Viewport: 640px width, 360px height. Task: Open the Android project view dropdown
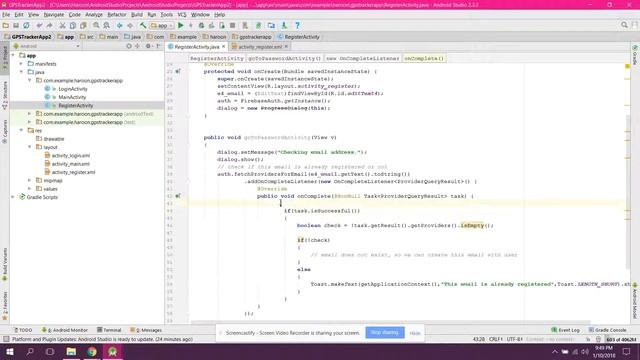tap(46, 46)
